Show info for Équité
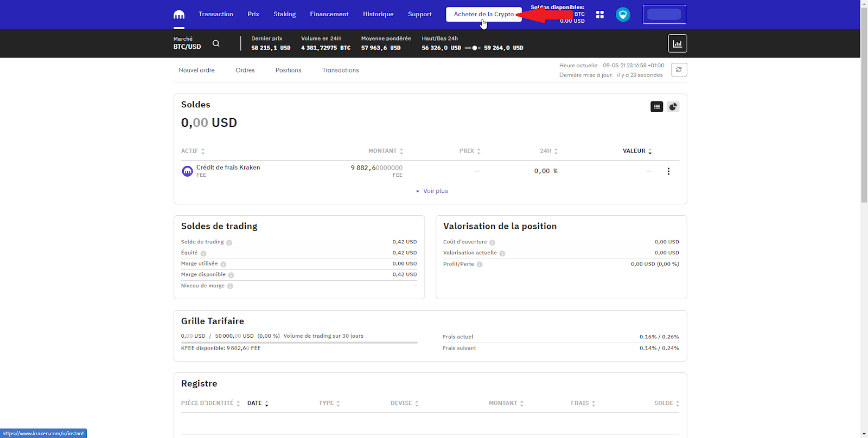This screenshot has width=868, height=438. click(203, 253)
